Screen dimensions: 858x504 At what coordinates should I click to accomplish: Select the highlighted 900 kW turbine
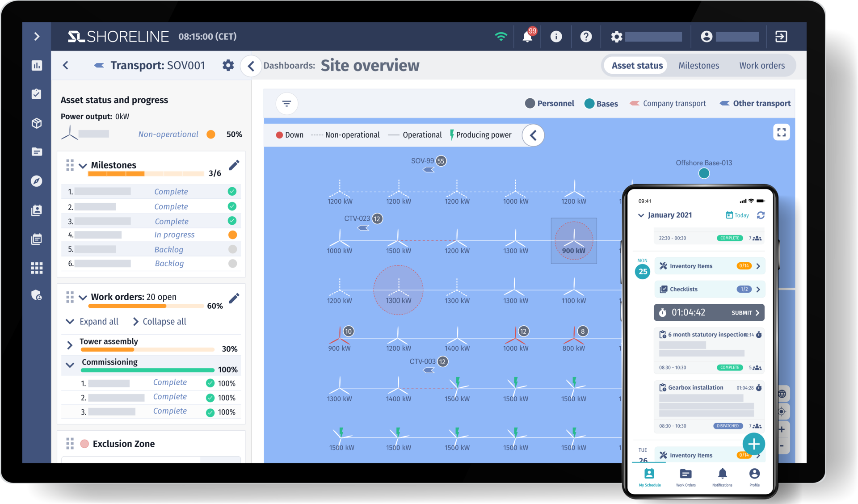[x=574, y=240]
